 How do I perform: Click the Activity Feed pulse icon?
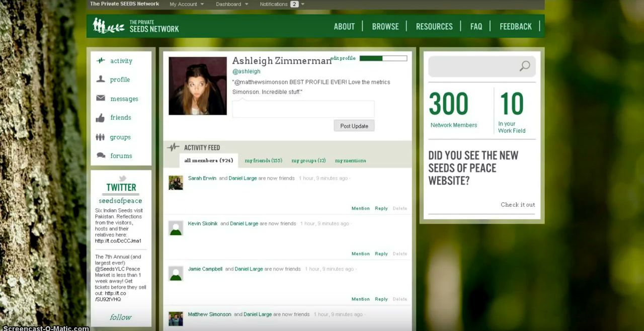coord(173,147)
